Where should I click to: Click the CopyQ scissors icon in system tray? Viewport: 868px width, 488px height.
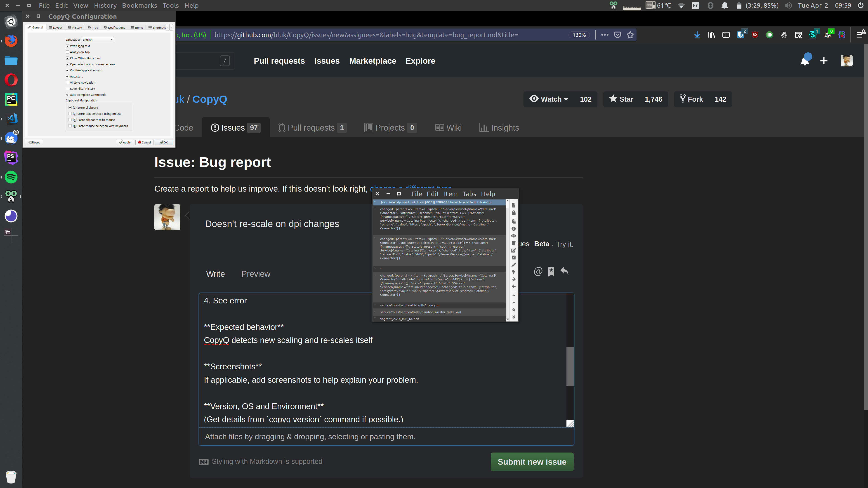tap(613, 5)
